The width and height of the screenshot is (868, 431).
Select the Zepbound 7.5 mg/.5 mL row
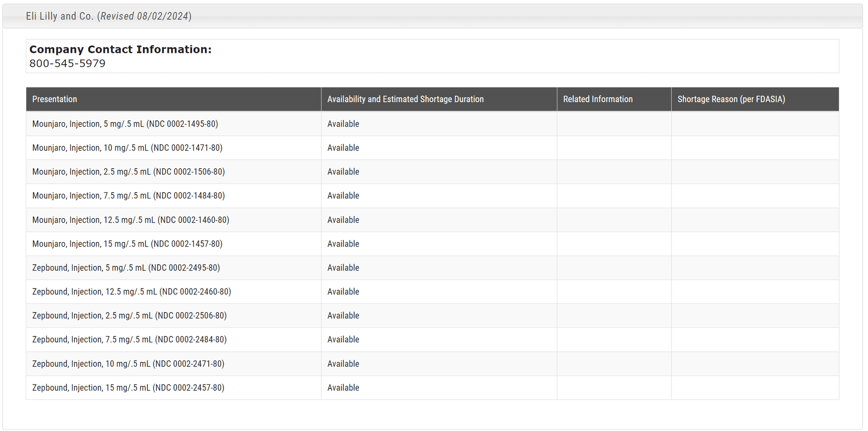[x=129, y=340]
